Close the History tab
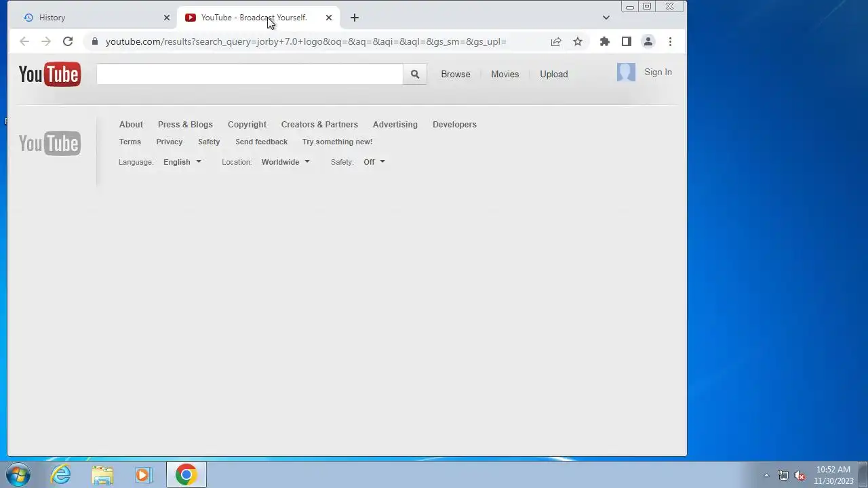The width and height of the screenshot is (868, 488). (x=167, y=18)
